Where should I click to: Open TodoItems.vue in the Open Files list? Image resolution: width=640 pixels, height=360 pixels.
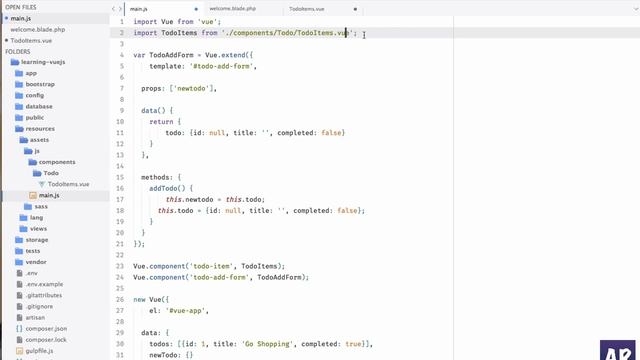31,40
